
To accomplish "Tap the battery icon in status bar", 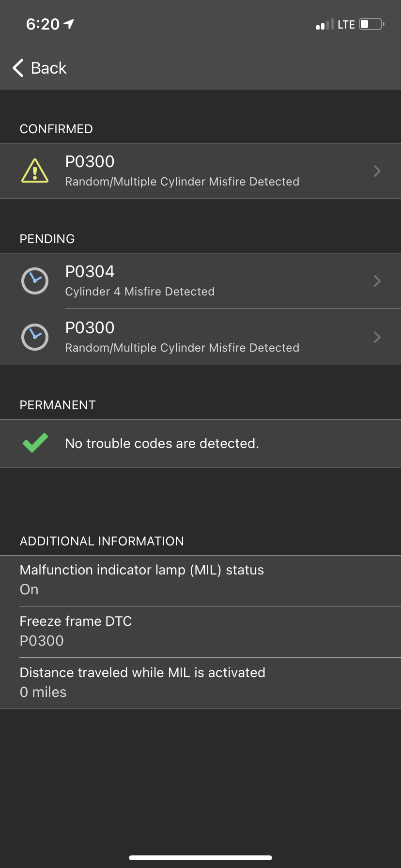I will (371, 24).
